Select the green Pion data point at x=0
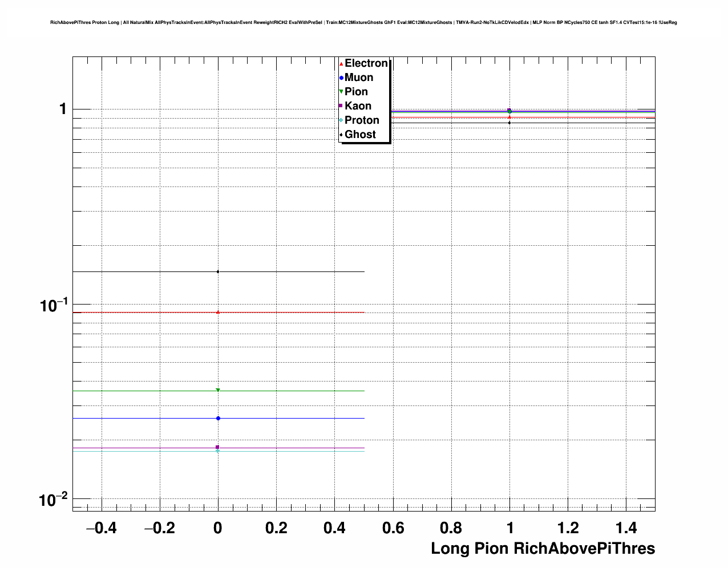 click(218, 390)
